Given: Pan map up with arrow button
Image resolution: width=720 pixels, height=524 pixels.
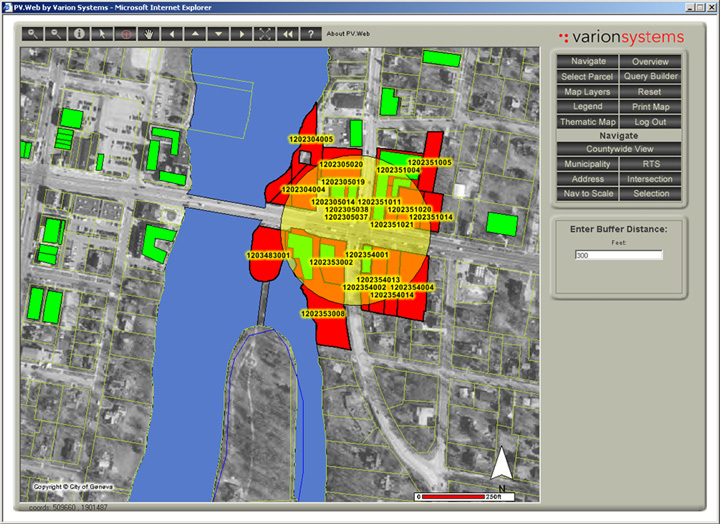Looking at the screenshot, I should point(195,34).
